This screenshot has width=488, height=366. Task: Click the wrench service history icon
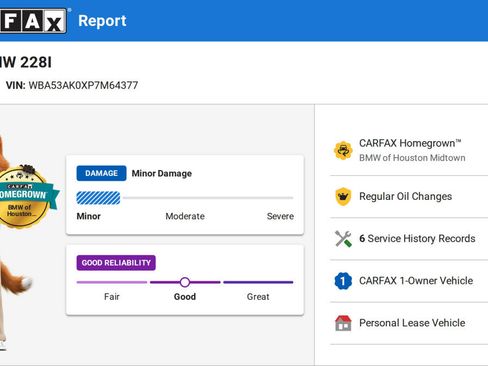click(343, 239)
